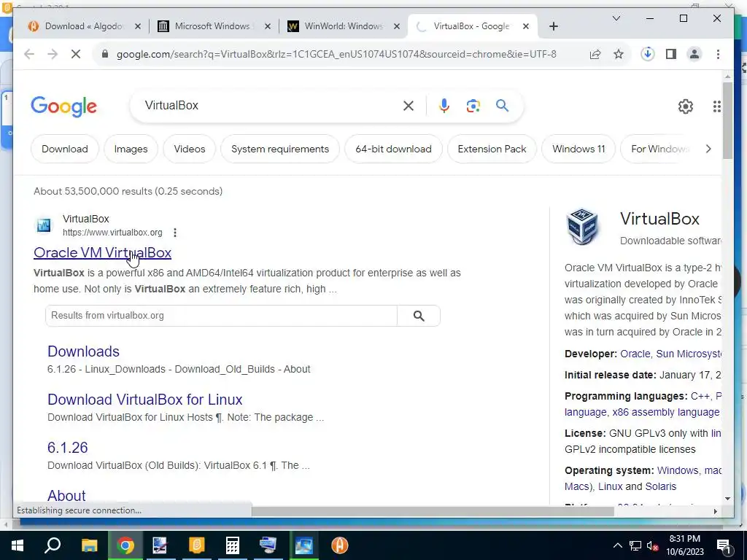Click the Results from virtualbox.org search field

pos(221,316)
